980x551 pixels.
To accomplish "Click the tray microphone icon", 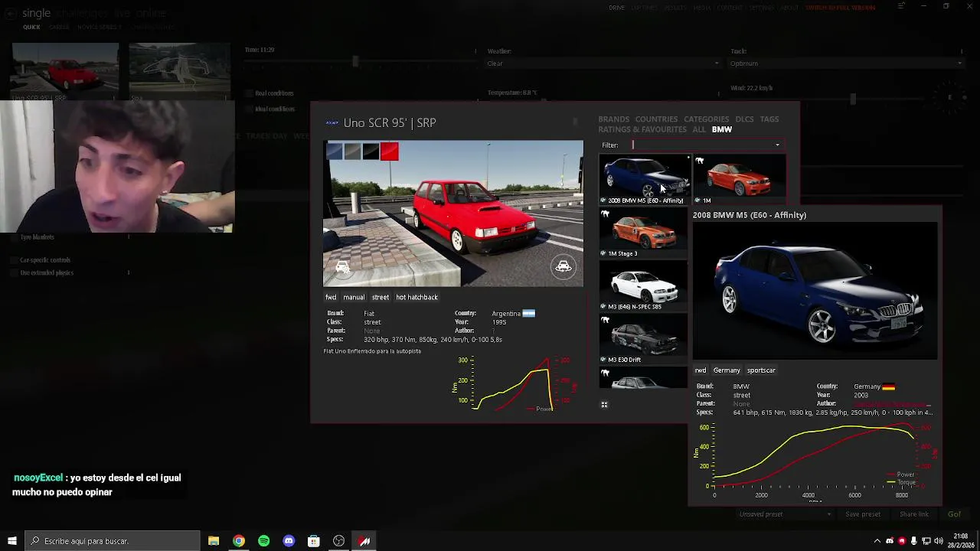I will (x=914, y=541).
